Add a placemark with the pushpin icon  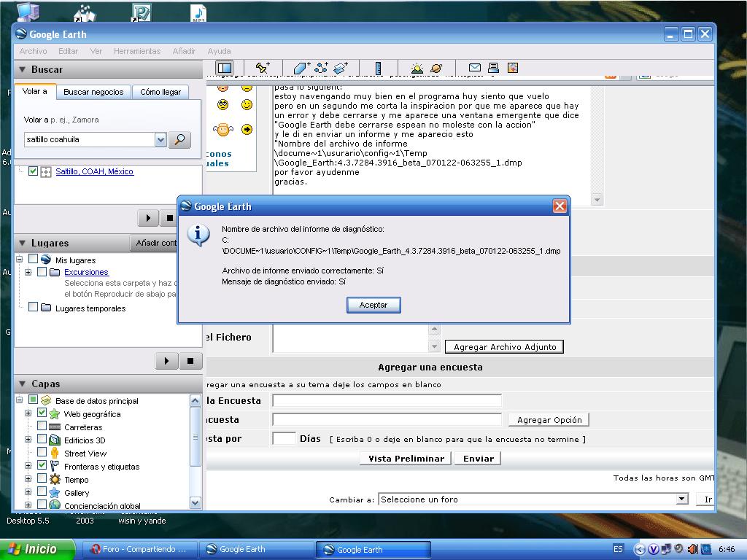click(x=263, y=68)
